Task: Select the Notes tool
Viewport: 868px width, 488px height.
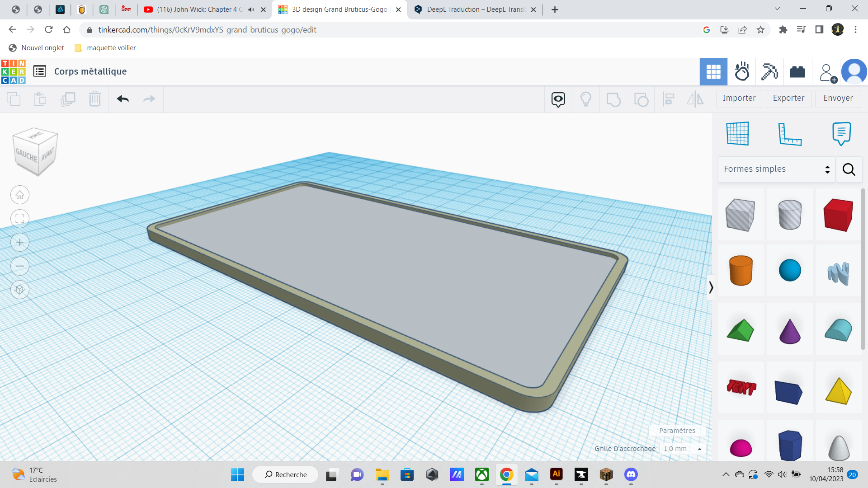Action: point(841,133)
